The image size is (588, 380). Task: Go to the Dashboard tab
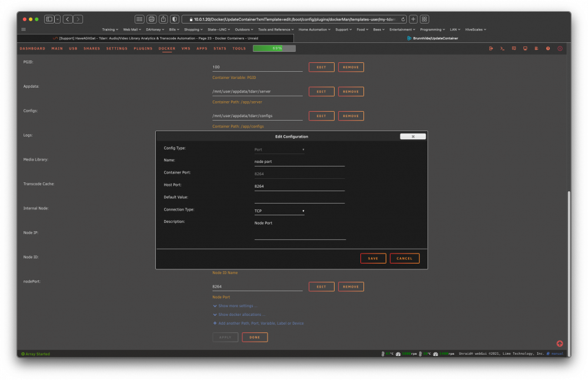(32, 48)
